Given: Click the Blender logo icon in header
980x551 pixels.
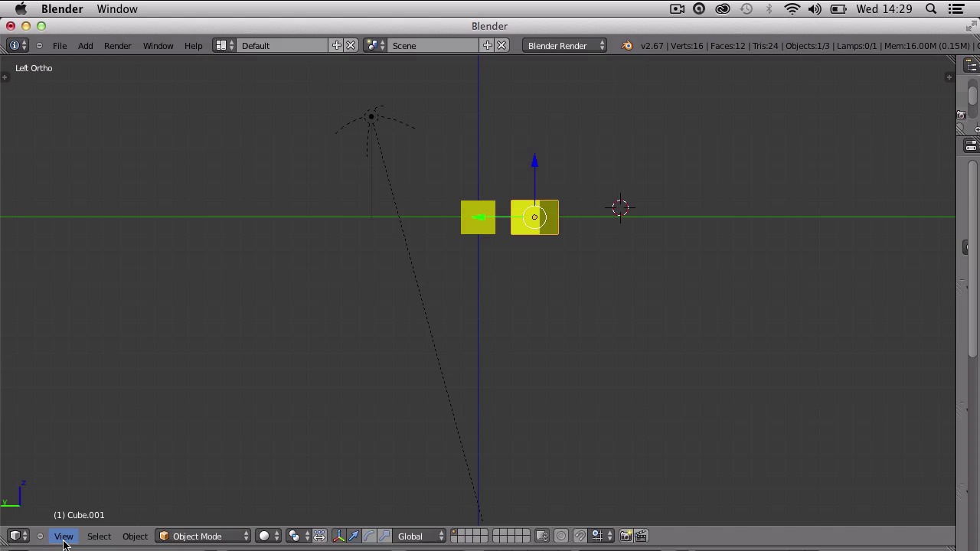Looking at the screenshot, I should pos(627,46).
